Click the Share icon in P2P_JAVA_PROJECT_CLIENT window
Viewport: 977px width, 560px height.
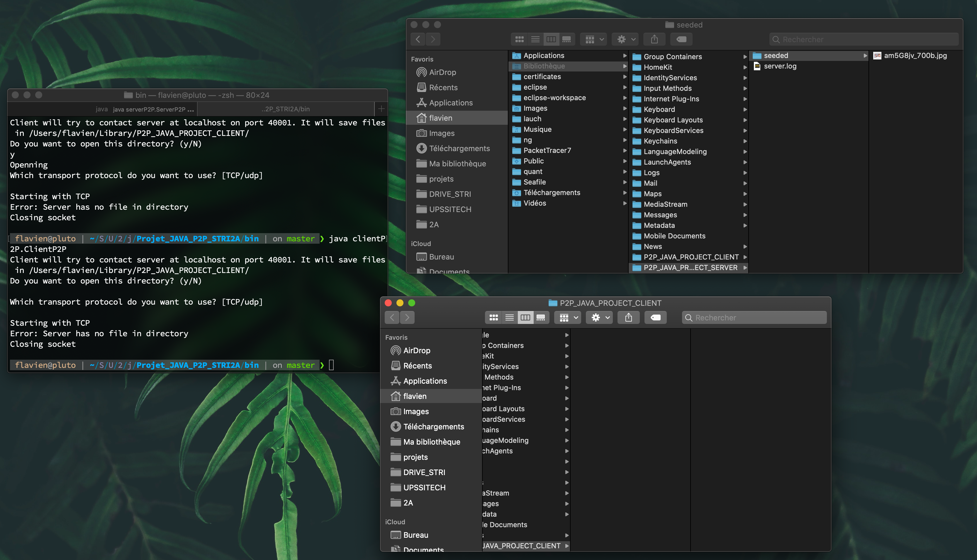coord(629,317)
